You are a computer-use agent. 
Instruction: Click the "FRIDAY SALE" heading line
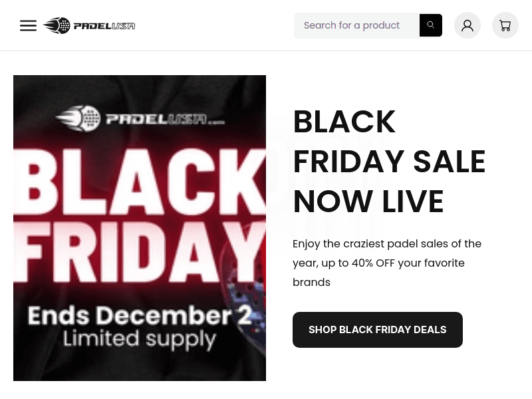(389, 162)
